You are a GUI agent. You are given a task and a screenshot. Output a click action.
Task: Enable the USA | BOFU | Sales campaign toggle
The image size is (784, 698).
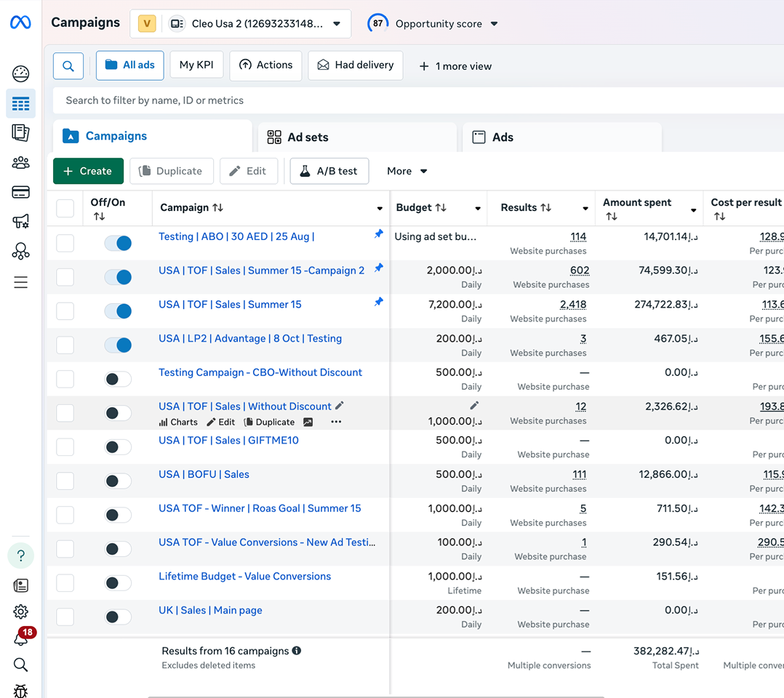[x=118, y=481]
